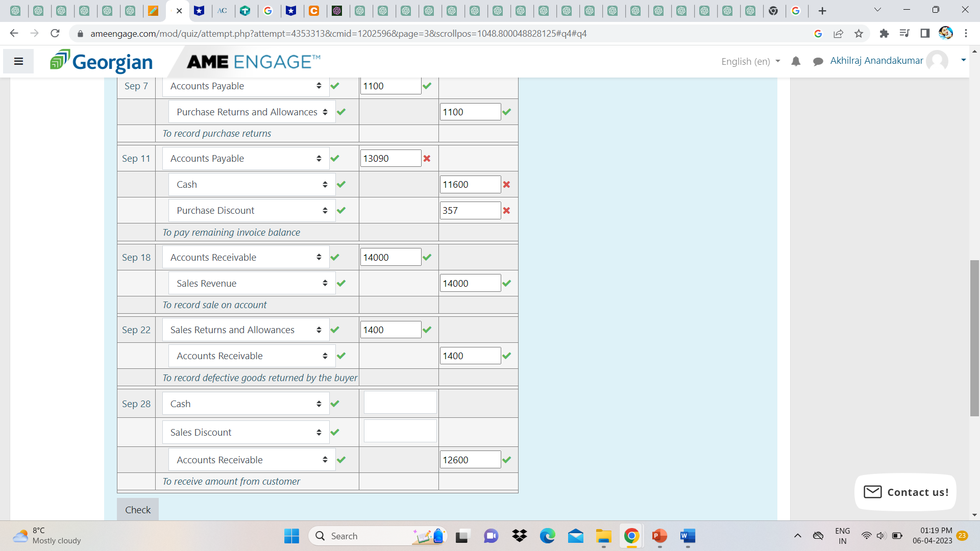Open the messages chat bubble icon

click(818, 62)
